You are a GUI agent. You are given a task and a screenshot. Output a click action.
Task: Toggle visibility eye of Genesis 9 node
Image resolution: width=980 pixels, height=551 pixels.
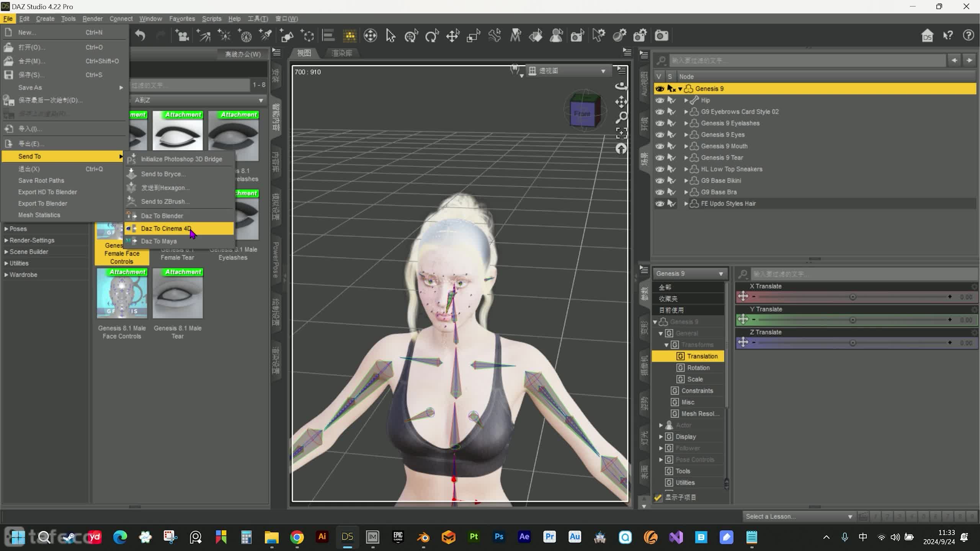[x=660, y=89]
